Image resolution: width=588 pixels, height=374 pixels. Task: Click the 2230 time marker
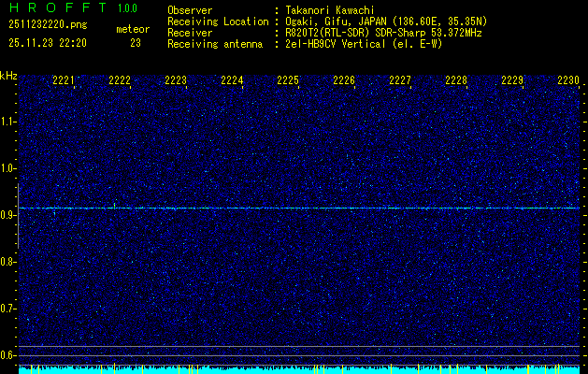coord(568,80)
